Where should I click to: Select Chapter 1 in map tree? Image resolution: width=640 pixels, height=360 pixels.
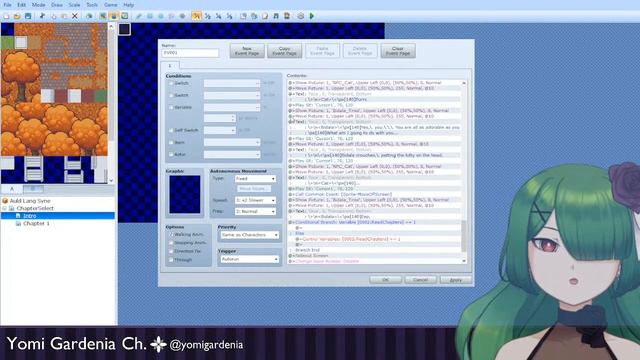click(x=36, y=224)
